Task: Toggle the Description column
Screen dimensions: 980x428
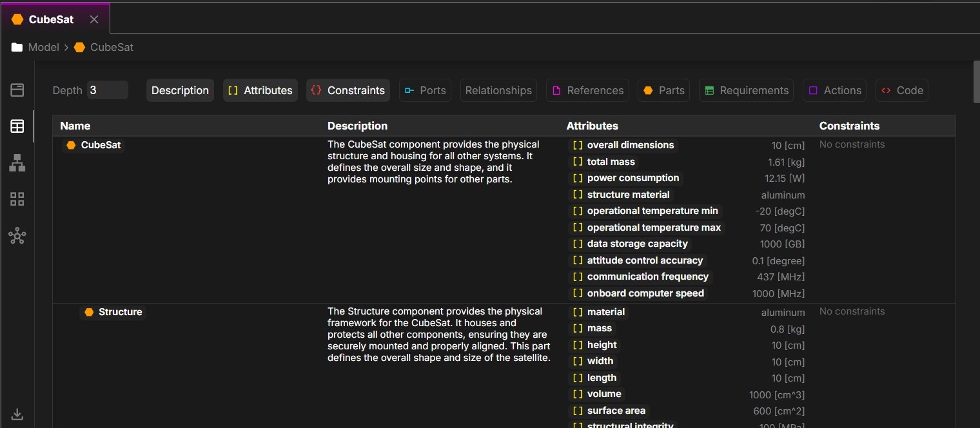Action: [180, 90]
